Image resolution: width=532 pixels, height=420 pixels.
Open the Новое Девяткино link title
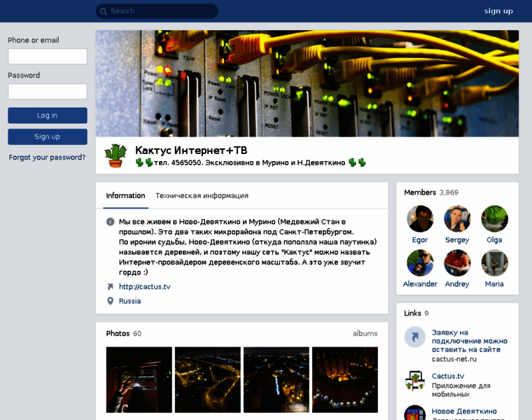click(464, 411)
